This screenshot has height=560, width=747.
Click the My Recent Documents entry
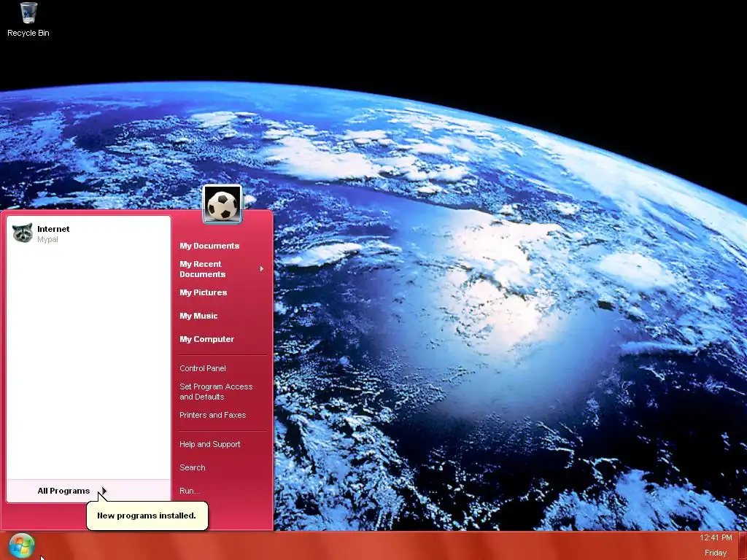(222, 269)
